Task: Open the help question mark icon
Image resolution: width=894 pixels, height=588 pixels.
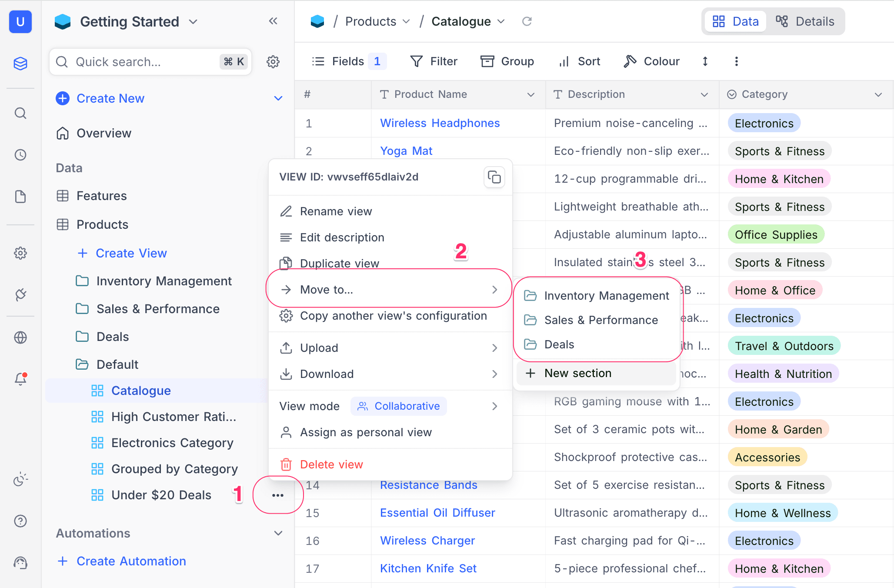Action: coord(20,521)
